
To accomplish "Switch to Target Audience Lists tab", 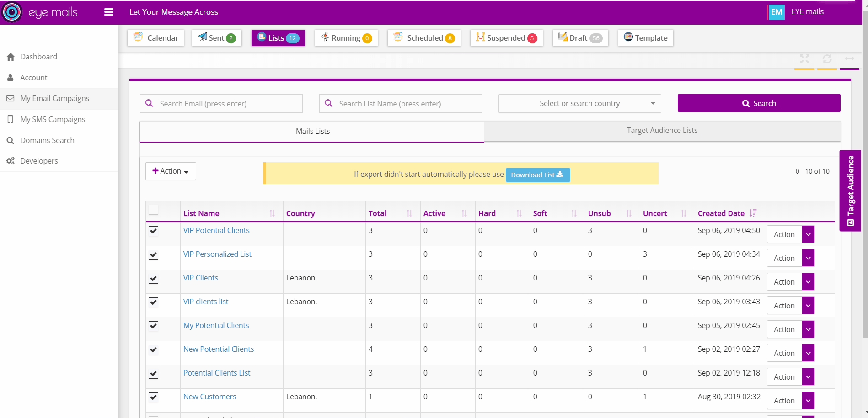I will (x=662, y=131).
